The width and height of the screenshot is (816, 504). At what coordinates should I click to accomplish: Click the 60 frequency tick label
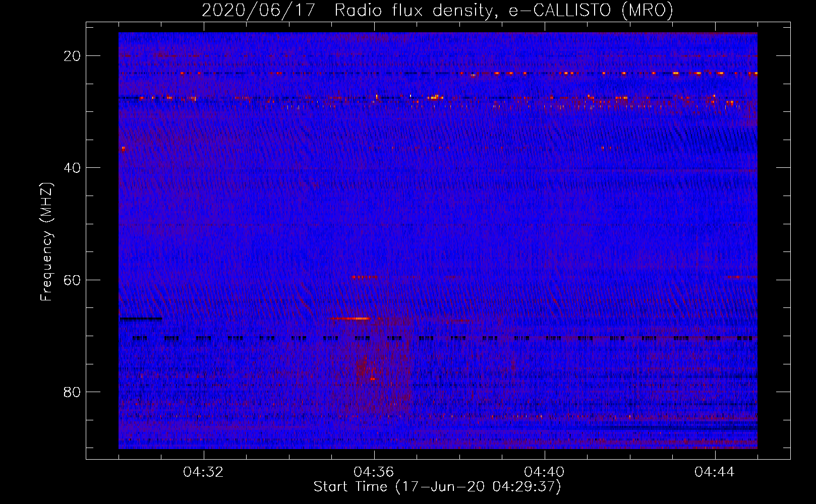[x=72, y=280]
